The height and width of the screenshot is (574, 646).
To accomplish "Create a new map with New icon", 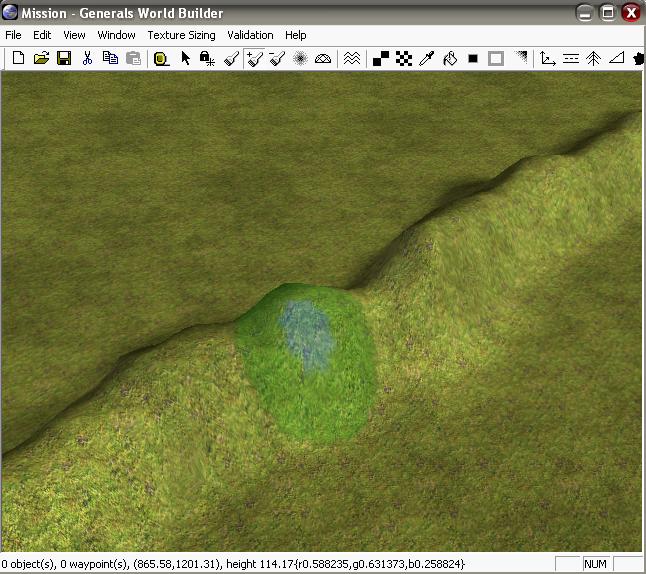I will [x=18, y=58].
